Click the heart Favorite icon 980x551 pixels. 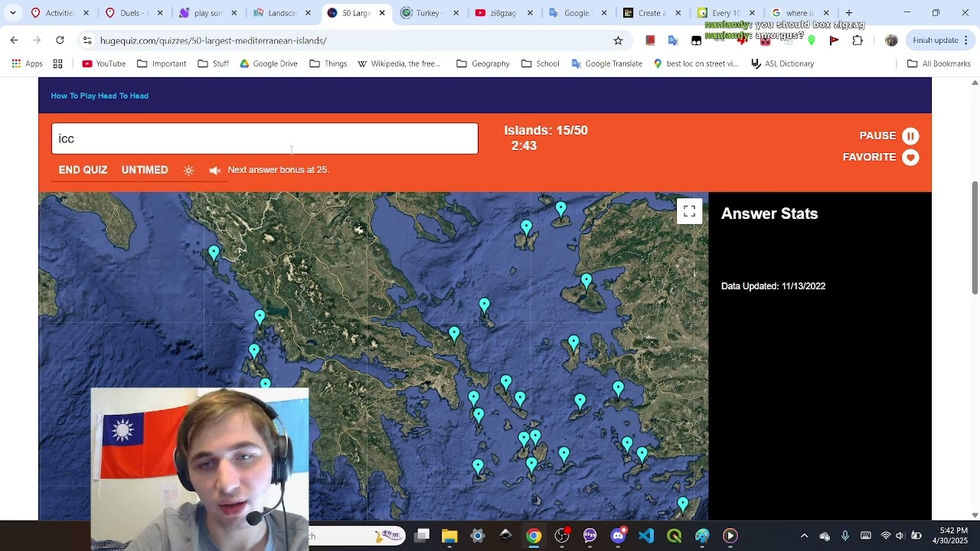coord(910,158)
